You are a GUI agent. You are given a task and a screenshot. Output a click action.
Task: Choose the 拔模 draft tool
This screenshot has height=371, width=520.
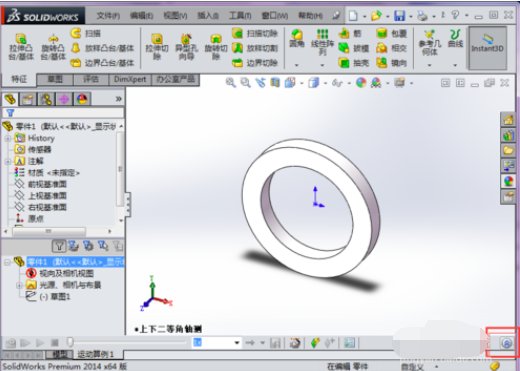[x=353, y=48]
